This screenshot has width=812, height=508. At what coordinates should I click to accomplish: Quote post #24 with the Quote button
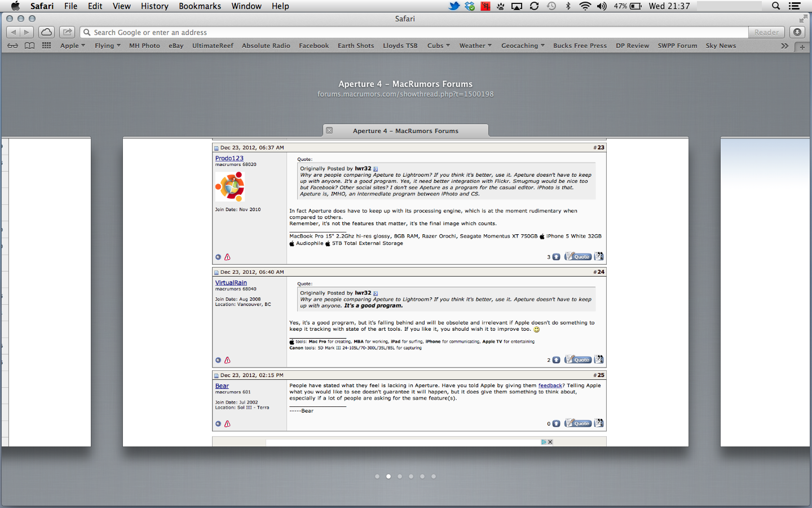coord(579,360)
